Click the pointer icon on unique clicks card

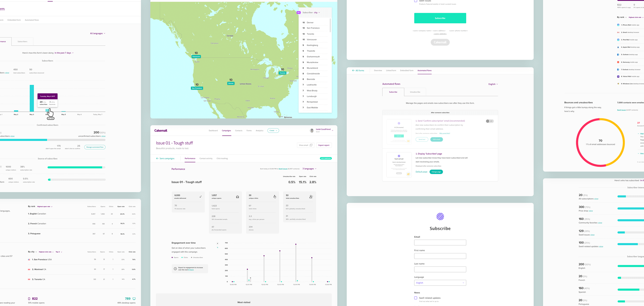coord(275,197)
